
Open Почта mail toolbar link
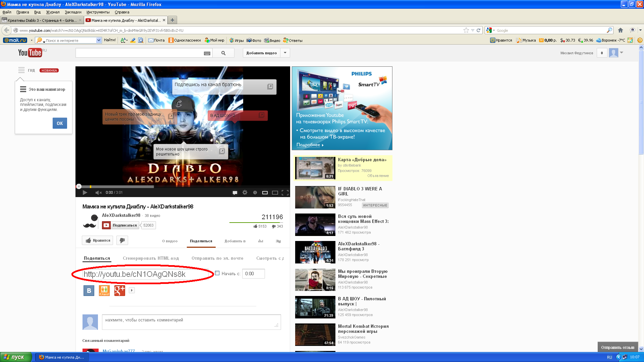(x=157, y=40)
